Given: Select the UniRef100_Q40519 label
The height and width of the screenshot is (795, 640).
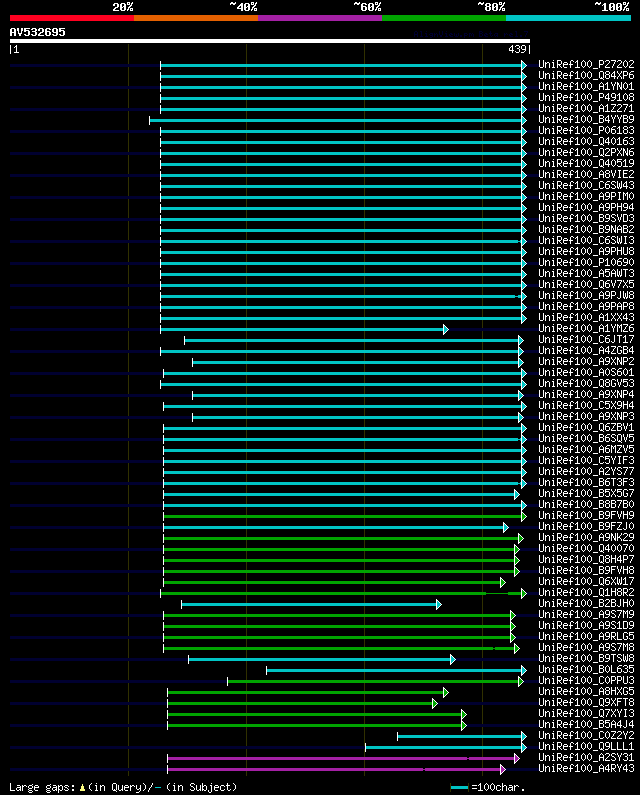Looking at the screenshot, I should [586, 163].
